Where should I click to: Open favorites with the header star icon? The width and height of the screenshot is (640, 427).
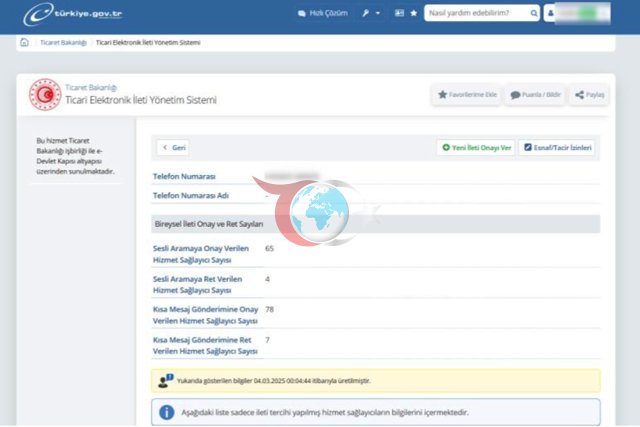pyautogui.click(x=413, y=13)
